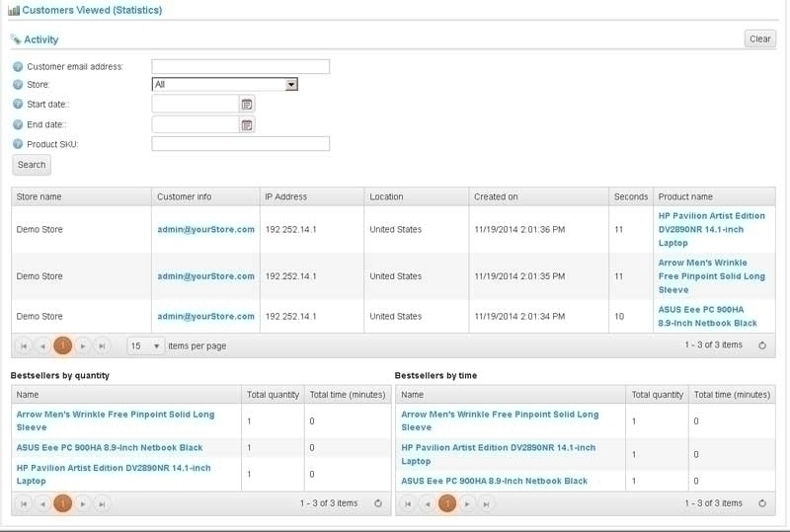Click help icon beside Start date
Image resolution: width=790 pixels, height=532 pixels.
click(18, 105)
